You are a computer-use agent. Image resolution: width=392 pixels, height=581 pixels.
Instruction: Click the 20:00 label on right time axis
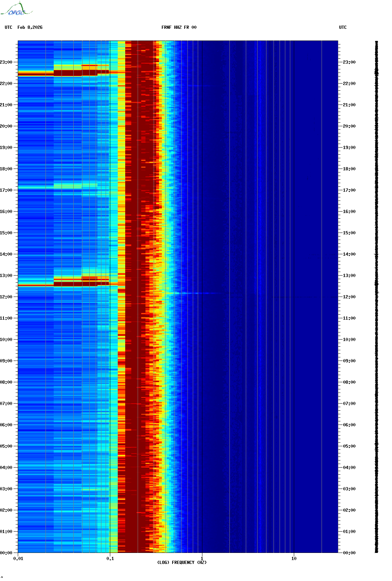(349, 126)
